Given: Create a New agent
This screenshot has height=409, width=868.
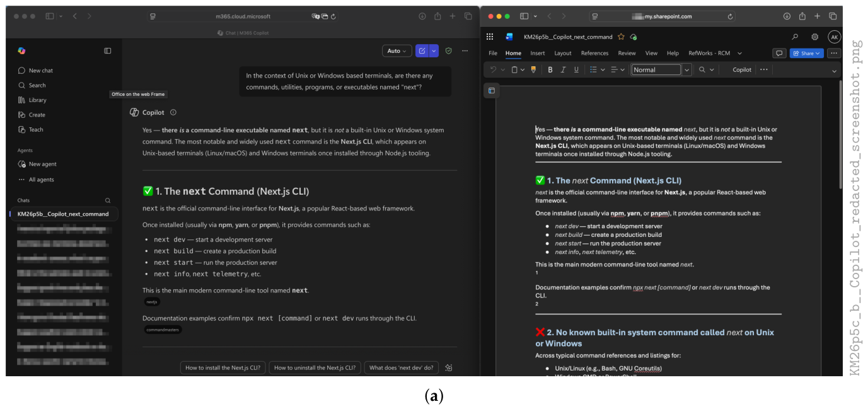Looking at the screenshot, I should click(x=37, y=164).
